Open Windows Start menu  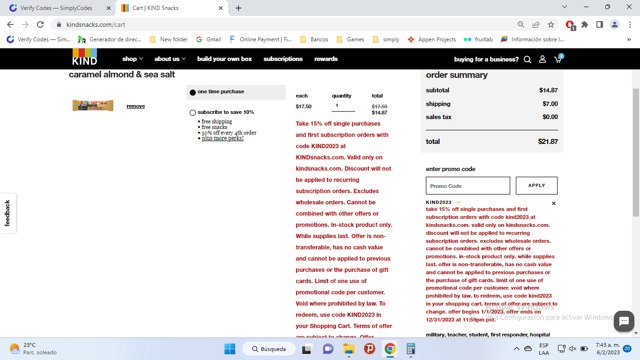click(x=230, y=349)
